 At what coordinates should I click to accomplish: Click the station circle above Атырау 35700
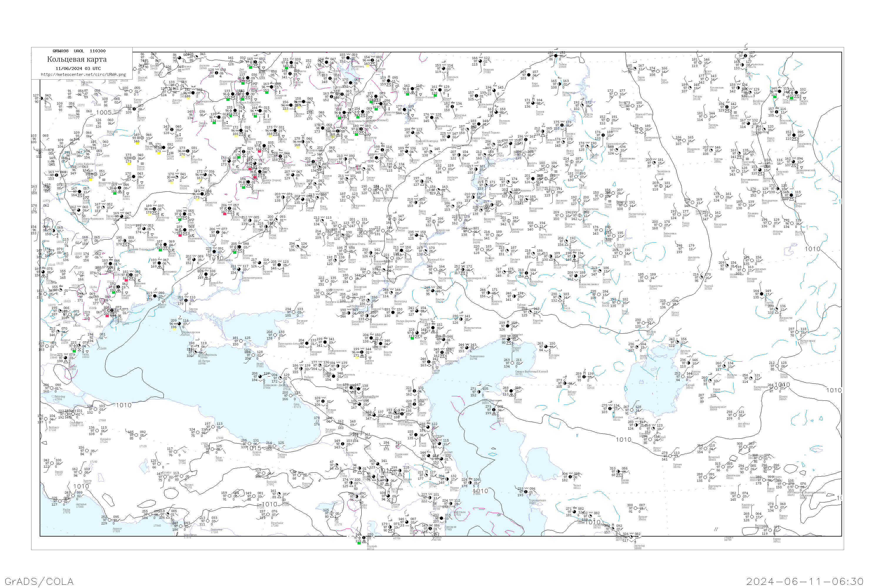(x=509, y=339)
